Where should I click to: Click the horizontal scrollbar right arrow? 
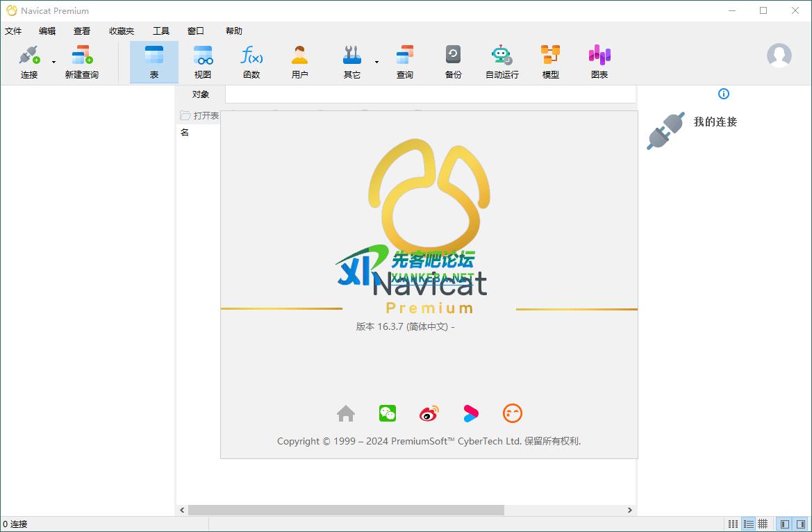tap(630, 510)
